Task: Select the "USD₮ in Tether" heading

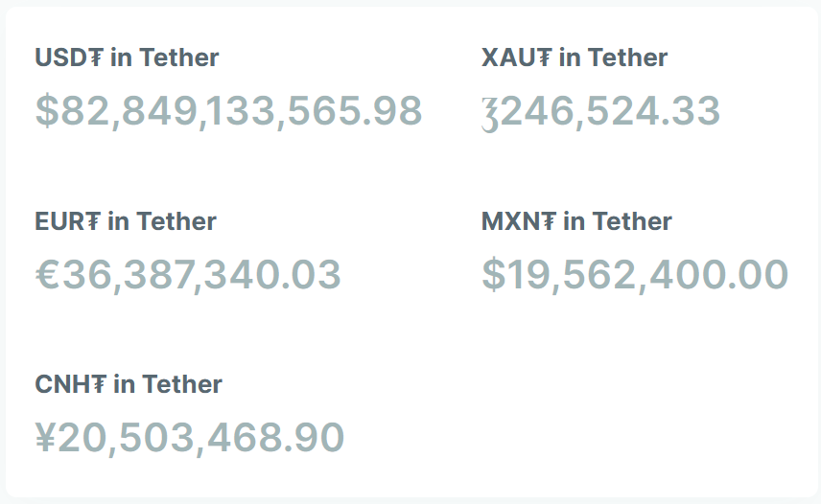Action: pyautogui.click(x=127, y=58)
